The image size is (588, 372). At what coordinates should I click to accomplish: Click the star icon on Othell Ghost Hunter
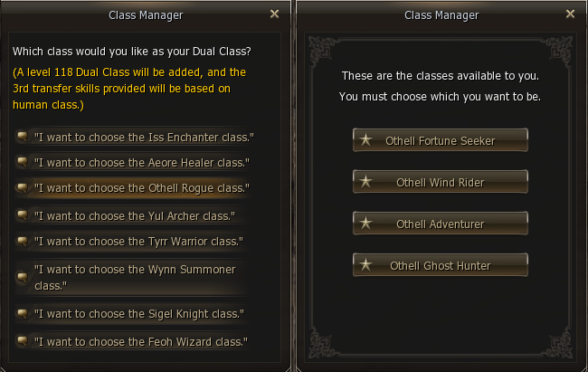click(366, 265)
